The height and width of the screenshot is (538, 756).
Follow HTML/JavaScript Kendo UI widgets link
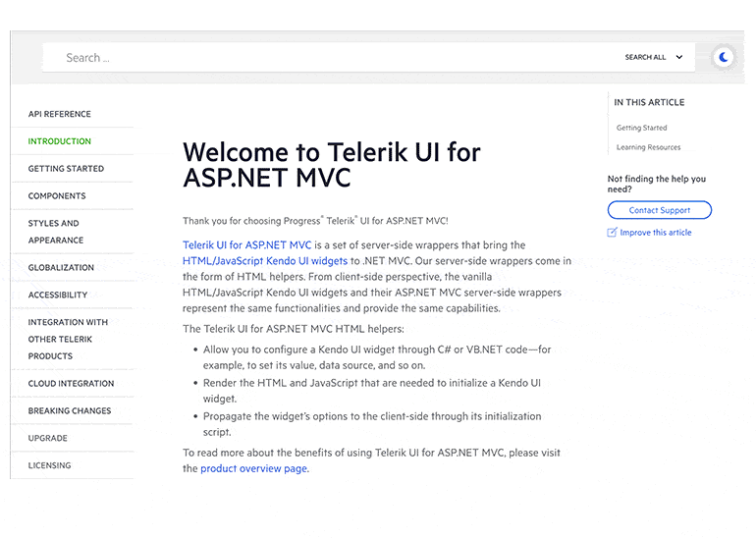[x=265, y=261]
